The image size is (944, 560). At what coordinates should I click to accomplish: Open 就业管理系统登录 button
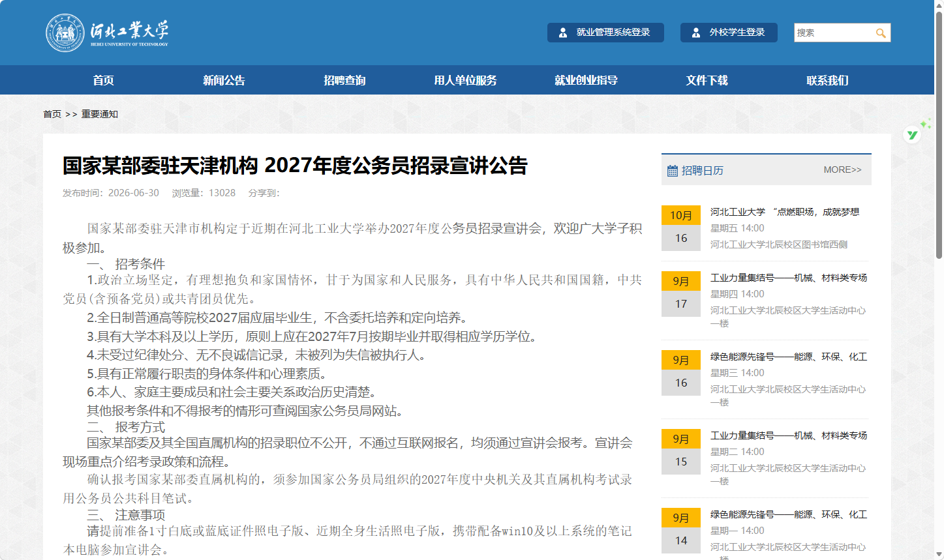pyautogui.click(x=605, y=33)
